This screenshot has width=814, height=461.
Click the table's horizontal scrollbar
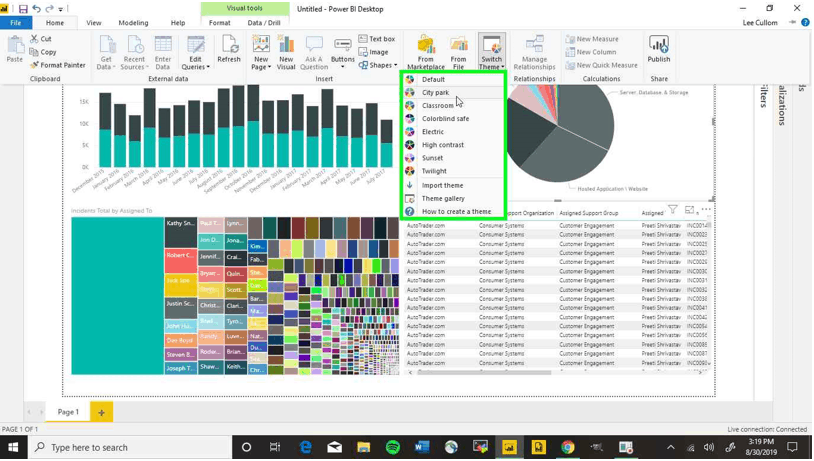click(484, 372)
